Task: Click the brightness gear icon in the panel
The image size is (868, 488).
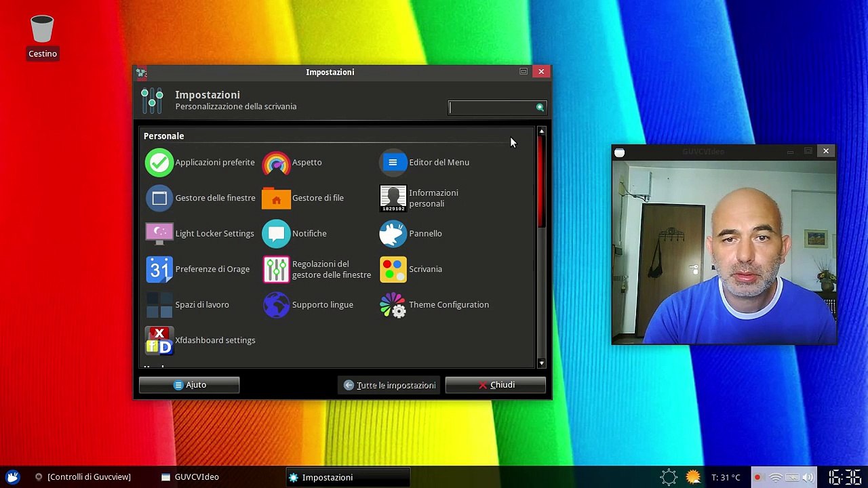Action: pos(669,477)
